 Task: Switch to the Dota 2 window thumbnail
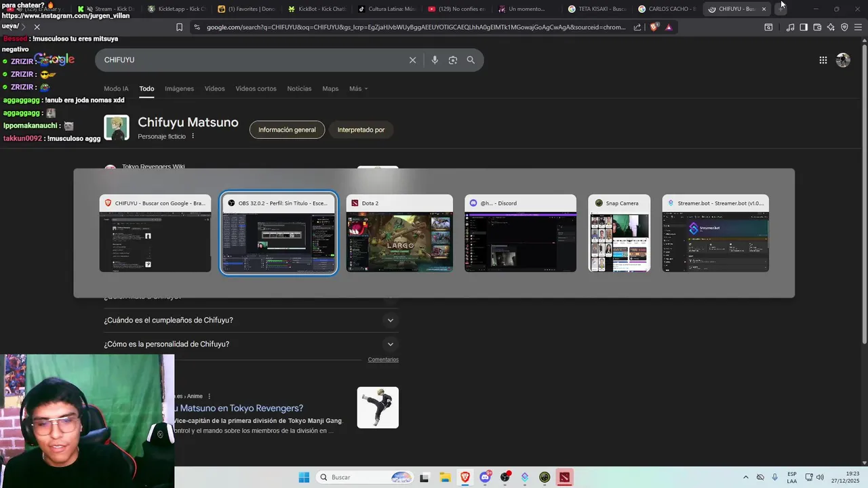(399, 234)
